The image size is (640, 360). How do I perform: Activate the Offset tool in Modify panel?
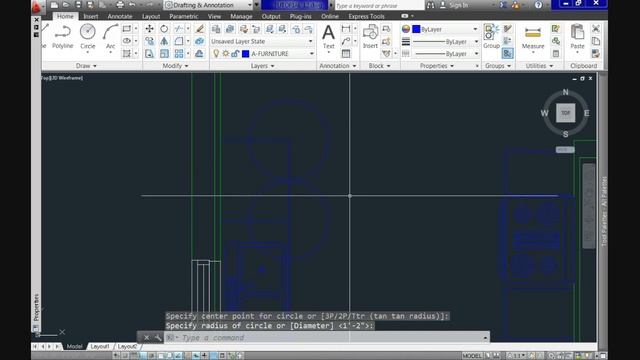pyautogui.click(x=200, y=53)
